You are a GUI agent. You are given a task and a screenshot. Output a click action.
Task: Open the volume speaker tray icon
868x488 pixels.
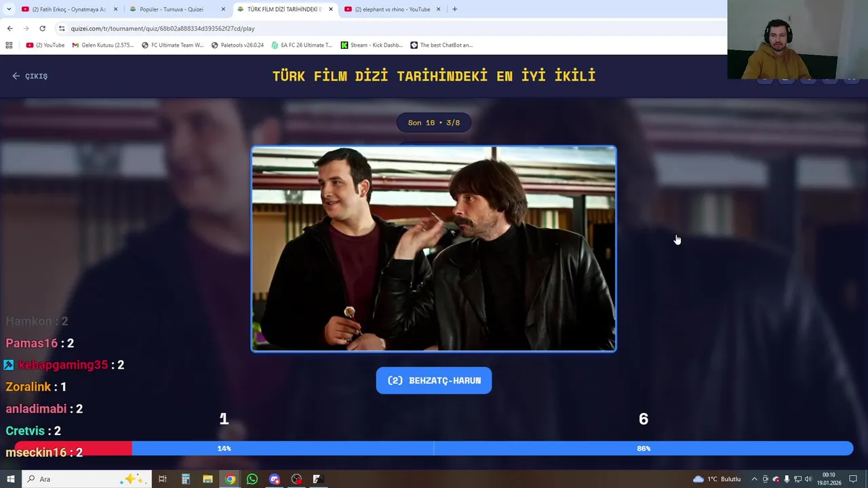[x=808, y=479]
